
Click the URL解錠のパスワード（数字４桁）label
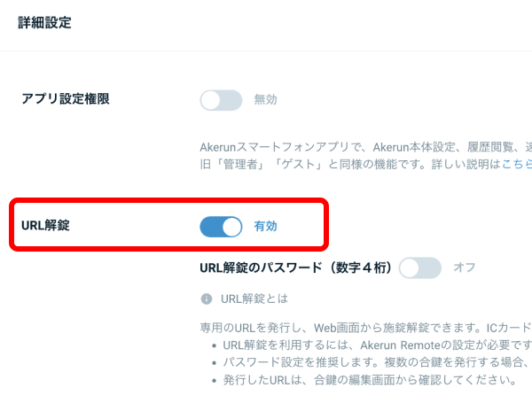[296, 268]
